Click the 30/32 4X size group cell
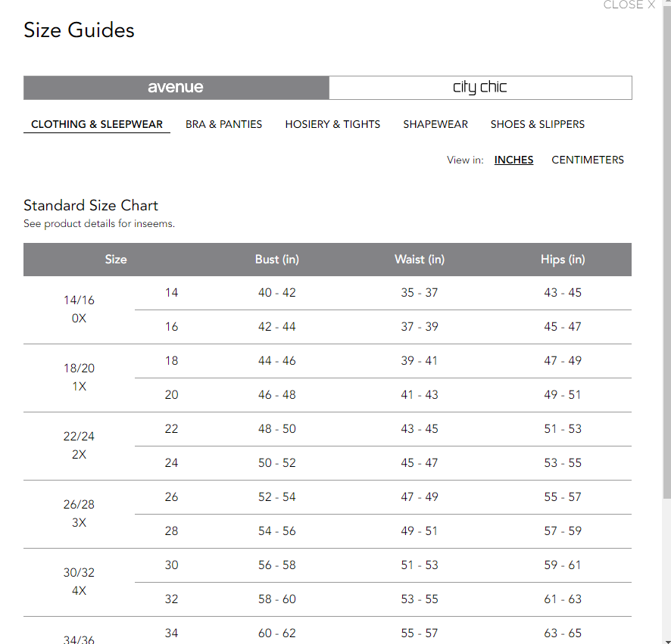The image size is (671, 644). 80,581
